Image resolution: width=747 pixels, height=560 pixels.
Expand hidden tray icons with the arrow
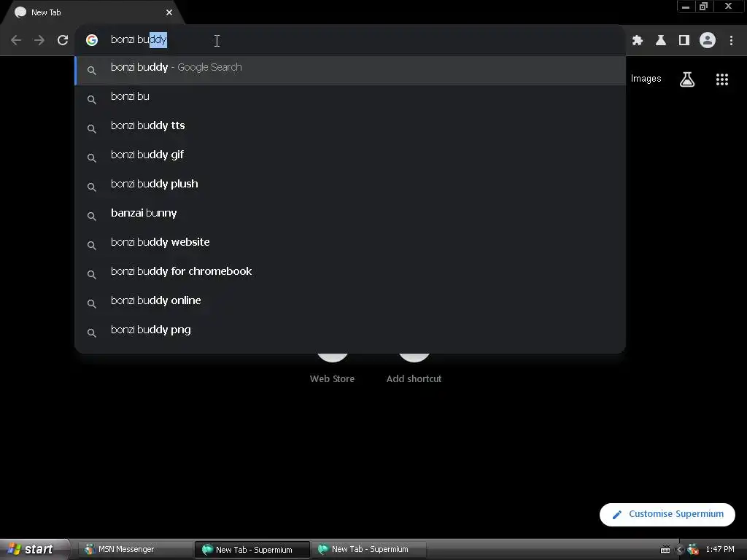(x=680, y=550)
